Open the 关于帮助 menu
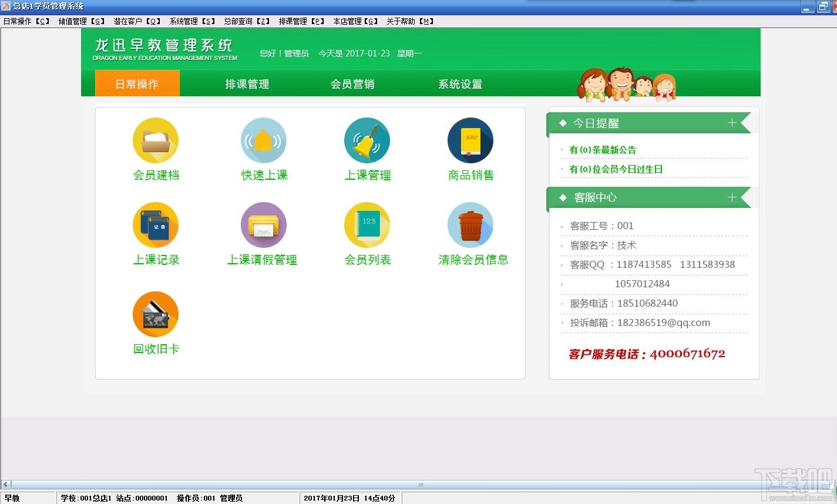Image resolution: width=837 pixels, height=504 pixels. pos(410,21)
